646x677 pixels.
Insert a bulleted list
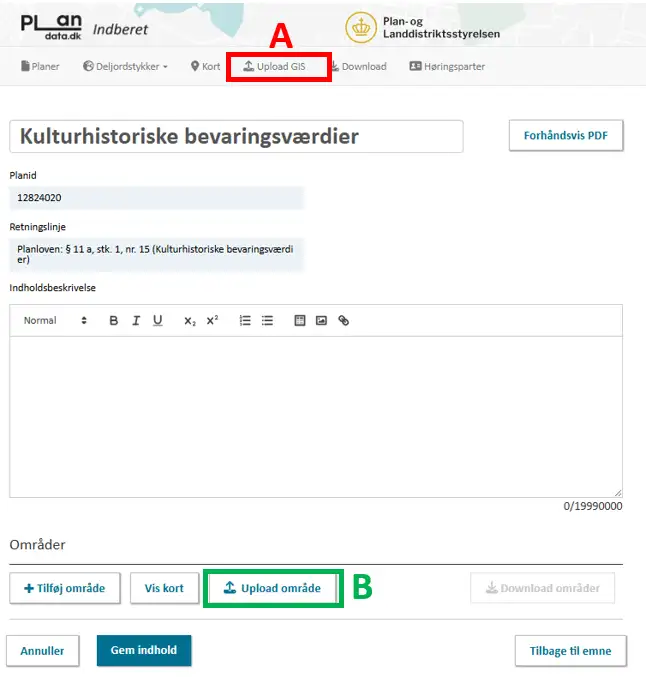point(267,321)
